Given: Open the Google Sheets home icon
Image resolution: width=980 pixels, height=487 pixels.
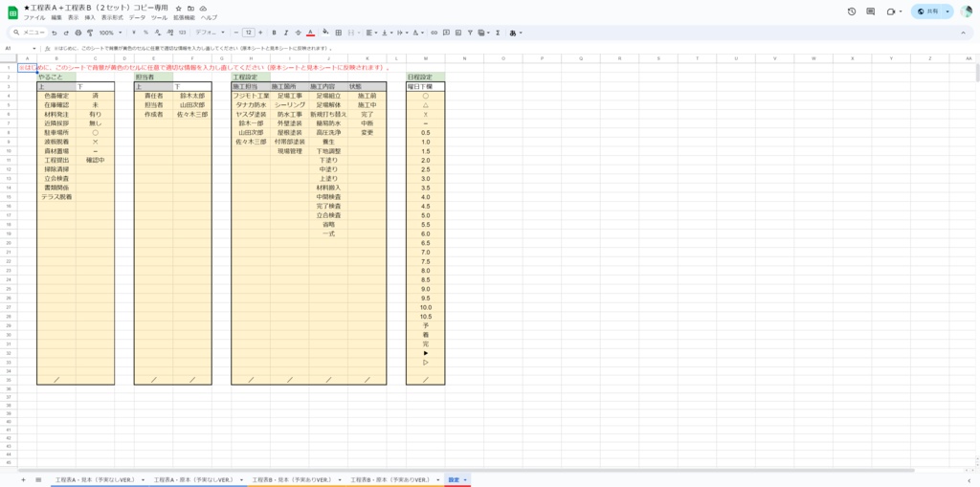Looking at the screenshot, I should [13, 11].
